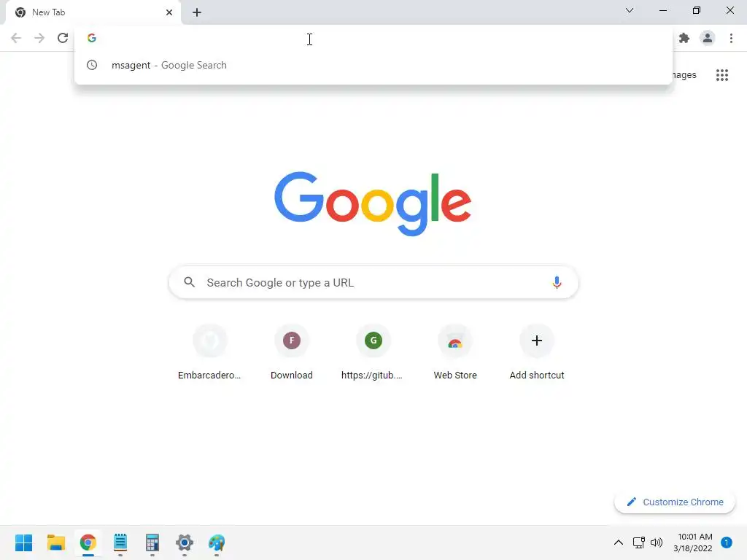
Task: Click the Chrome taskbar icon
Action: coord(88,542)
